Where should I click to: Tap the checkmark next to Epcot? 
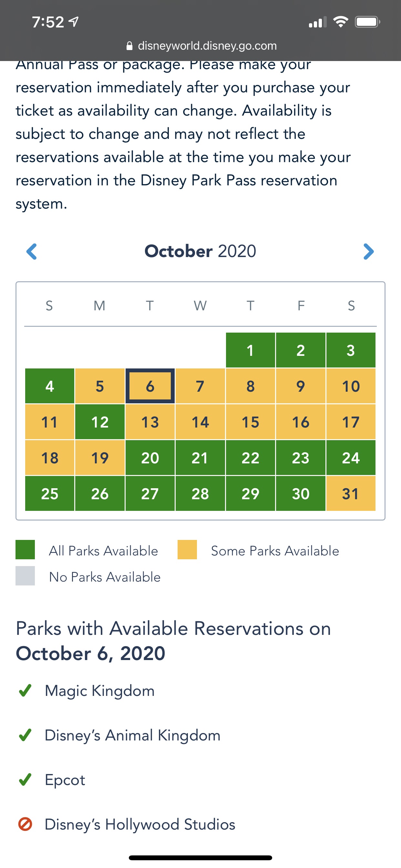tap(25, 780)
